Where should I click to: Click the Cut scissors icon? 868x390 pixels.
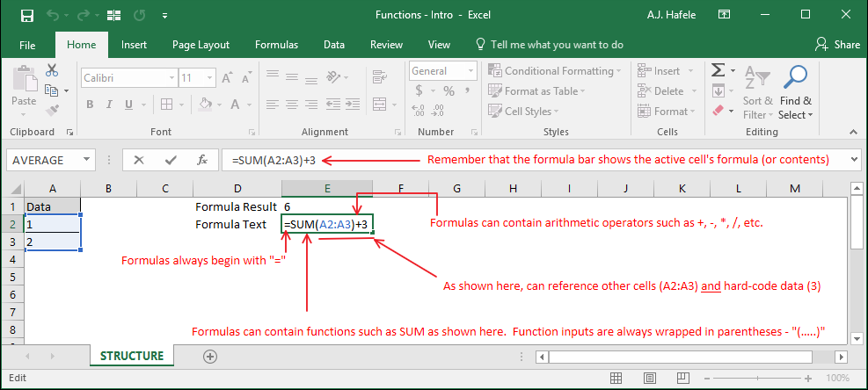click(52, 70)
